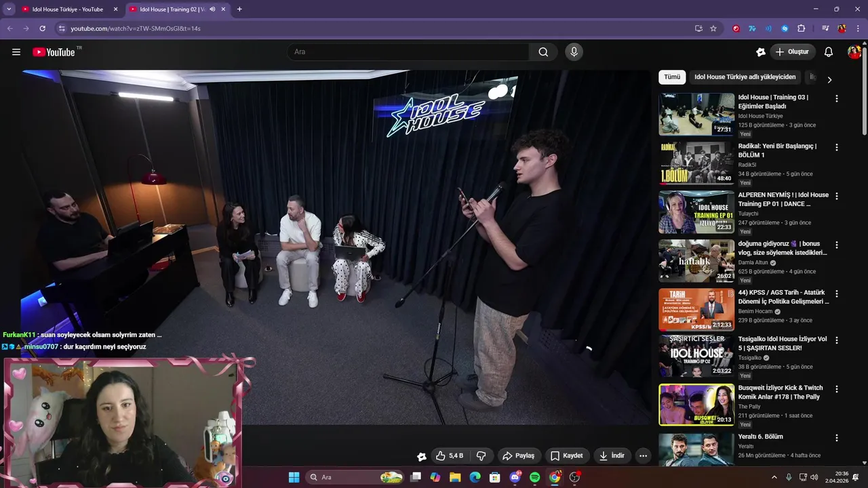
Task: Open Microsoft Edge from the taskbar
Action: 475,477
